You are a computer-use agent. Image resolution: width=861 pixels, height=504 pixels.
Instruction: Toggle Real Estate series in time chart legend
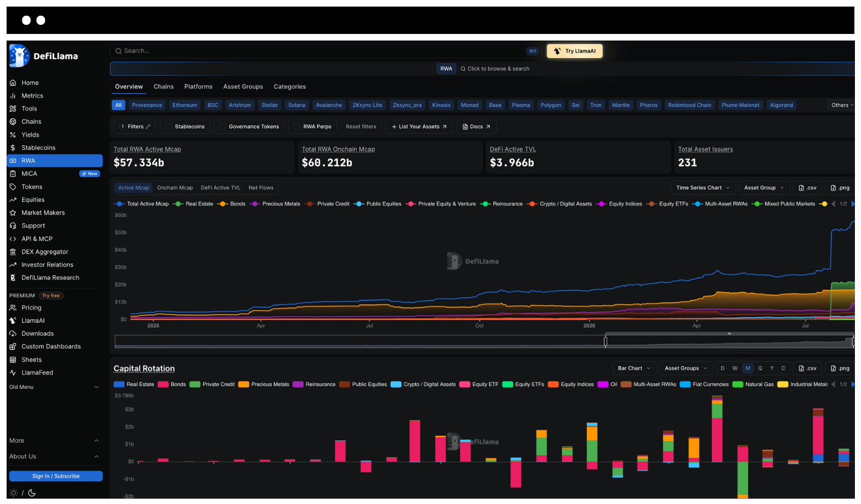(193, 204)
